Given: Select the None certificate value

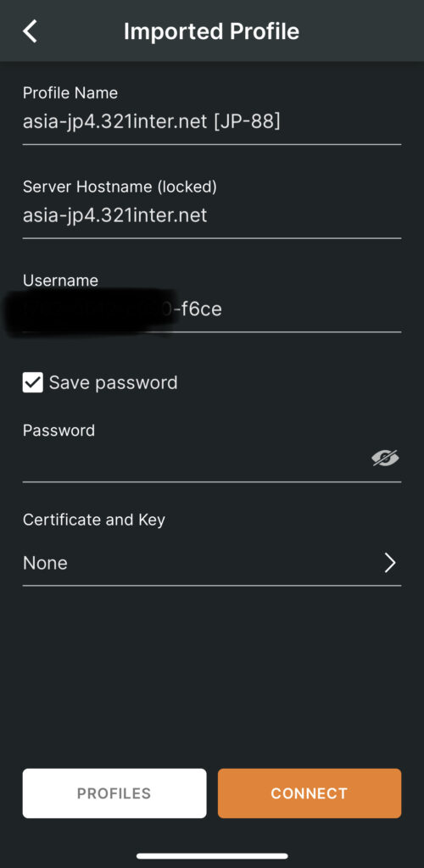Looking at the screenshot, I should click(46, 563).
